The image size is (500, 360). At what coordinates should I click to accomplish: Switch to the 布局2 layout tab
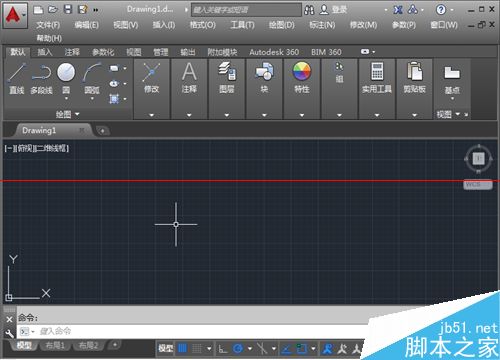coord(88,345)
